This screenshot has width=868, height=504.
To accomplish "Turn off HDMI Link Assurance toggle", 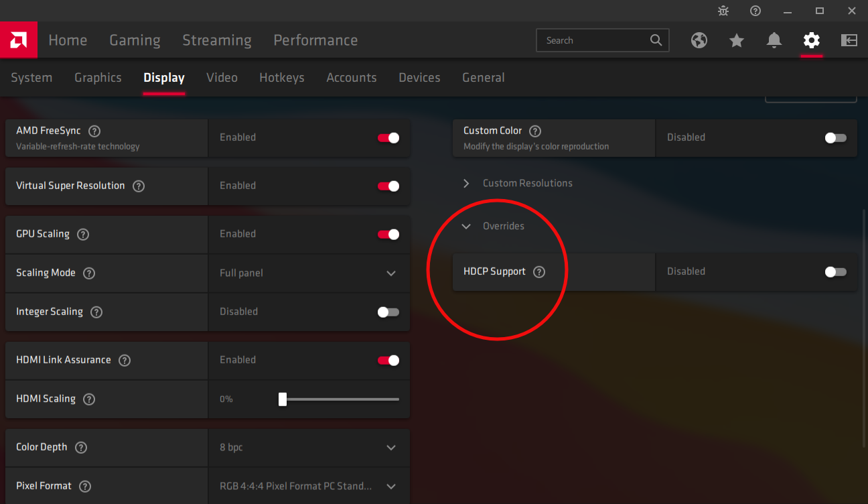I will [x=388, y=360].
